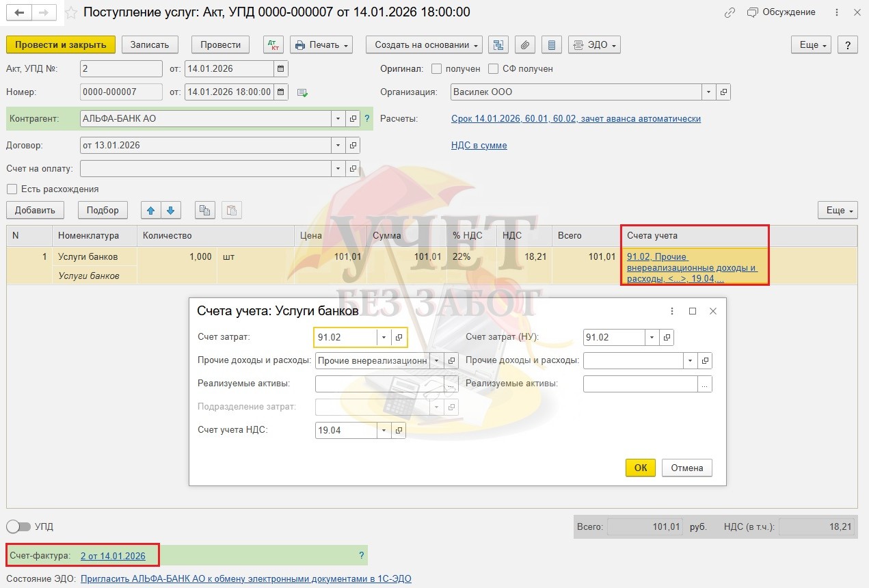Viewport: 869px width, 588px height.
Task: Open the Печать menu
Action: pyautogui.click(x=321, y=45)
